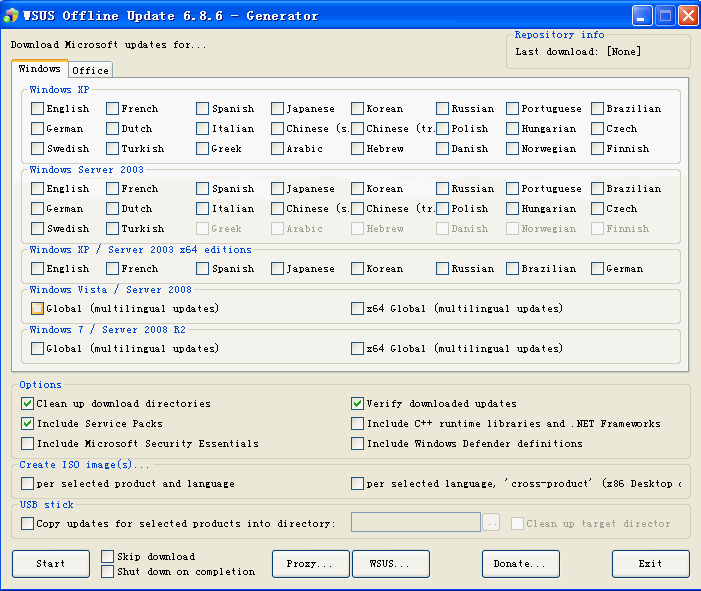Check Korean under Windows Server 2003
Screen dimensions: 701x591
coord(358,189)
